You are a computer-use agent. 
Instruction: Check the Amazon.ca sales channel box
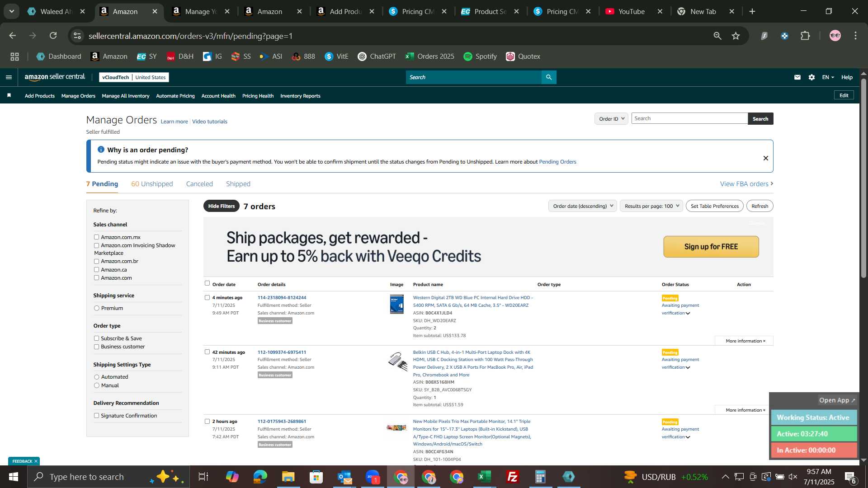(x=96, y=270)
